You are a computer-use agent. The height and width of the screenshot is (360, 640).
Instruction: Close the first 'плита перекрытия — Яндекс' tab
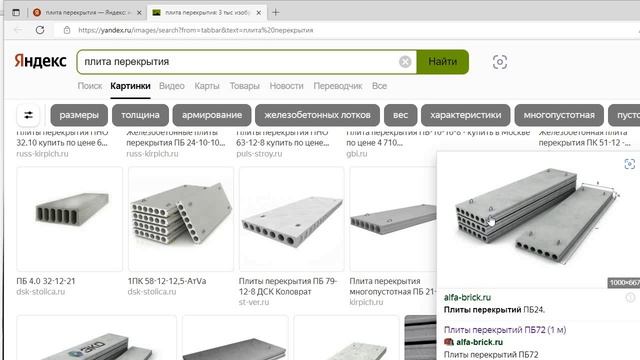click(x=139, y=13)
